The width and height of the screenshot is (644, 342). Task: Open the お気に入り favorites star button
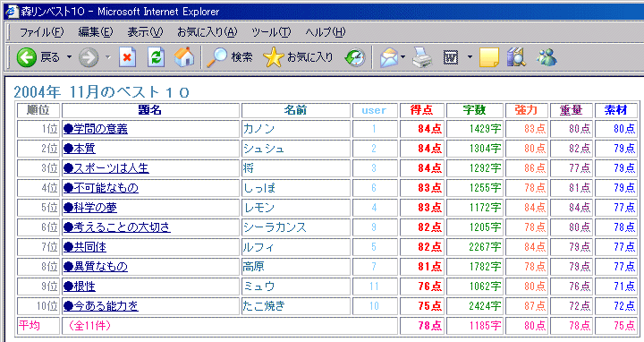pyautogui.click(x=298, y=57)
